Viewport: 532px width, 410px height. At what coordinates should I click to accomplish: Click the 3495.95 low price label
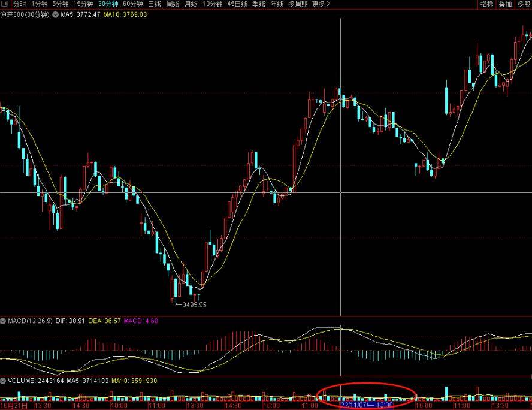195,305
